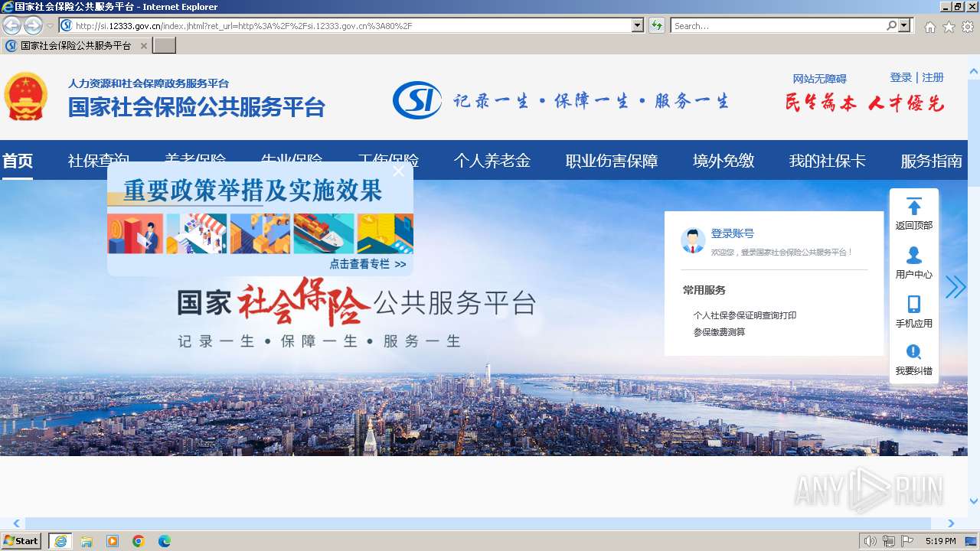The image size is (980, 551).
Task: Click the vertical scrollbar up arrow
Action: [x=974, y=72]
